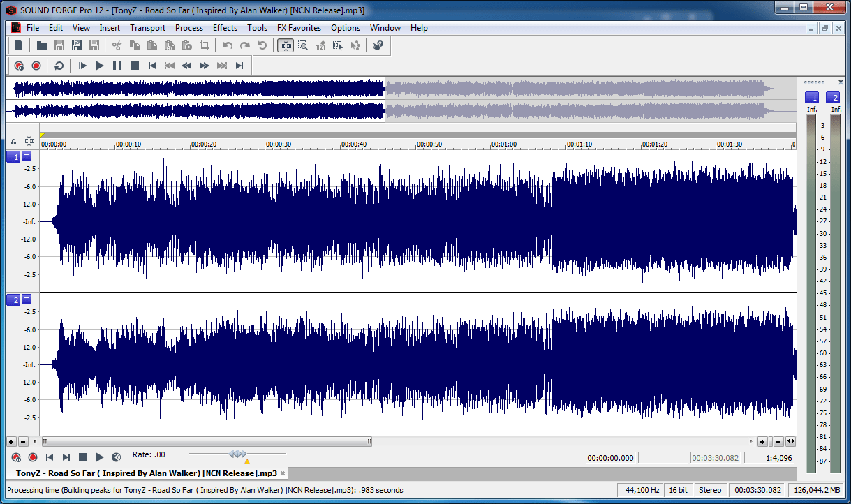
Task: Open the Transport menu
Action: click(x=147, y=28)
